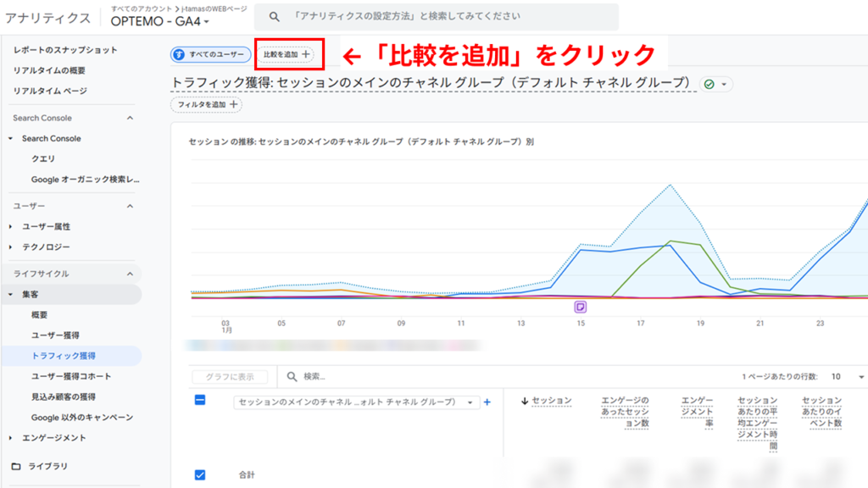This screenshot has width=868, height=488.
Task: Toggle the 合計 row checkbox
Action: click(x=200, y=475)
